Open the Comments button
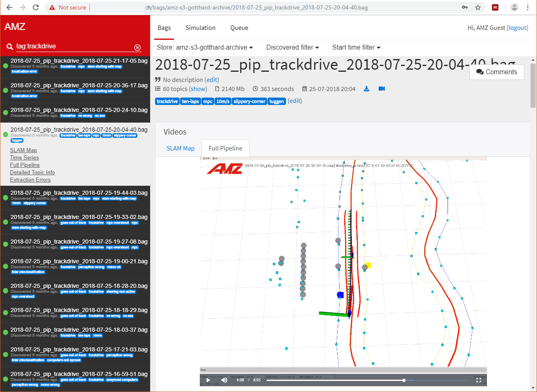The image size is (537, 392). click(x=496, y=72)
